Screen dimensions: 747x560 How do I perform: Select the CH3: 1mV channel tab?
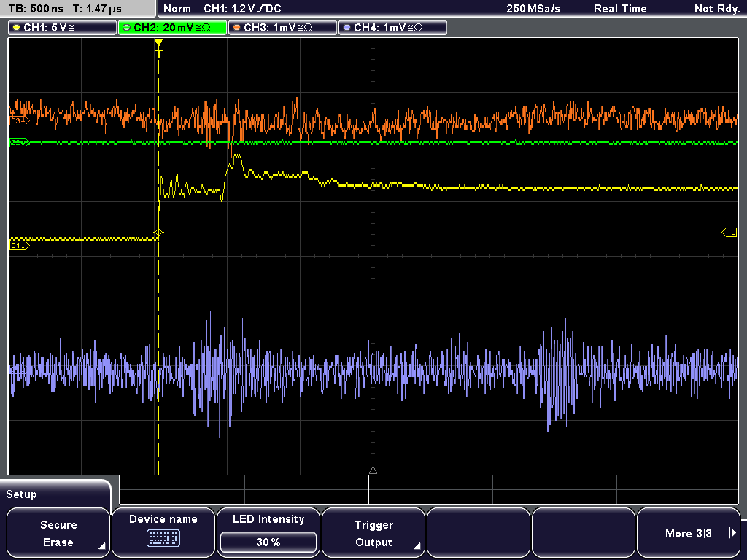pyautogui.click(x=282, y=28)
